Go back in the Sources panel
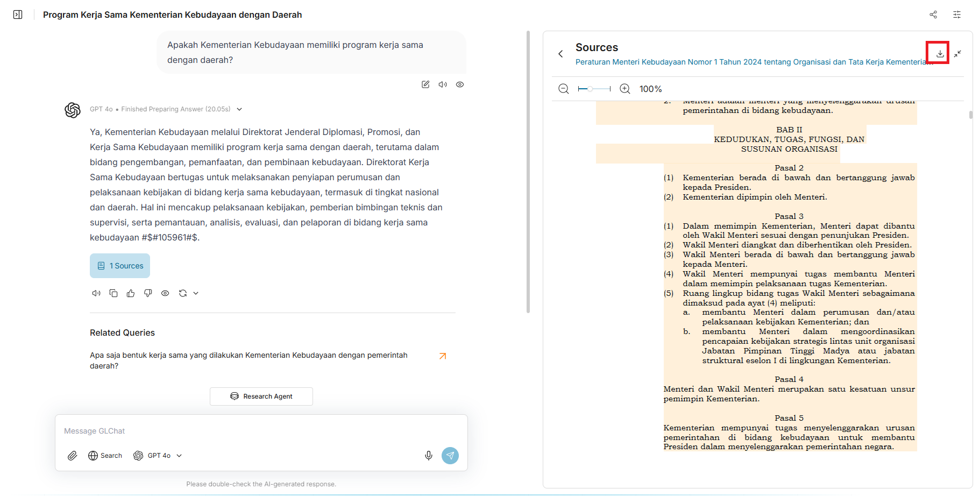Screen dimensions: 980x496 (x=560, y=54)
